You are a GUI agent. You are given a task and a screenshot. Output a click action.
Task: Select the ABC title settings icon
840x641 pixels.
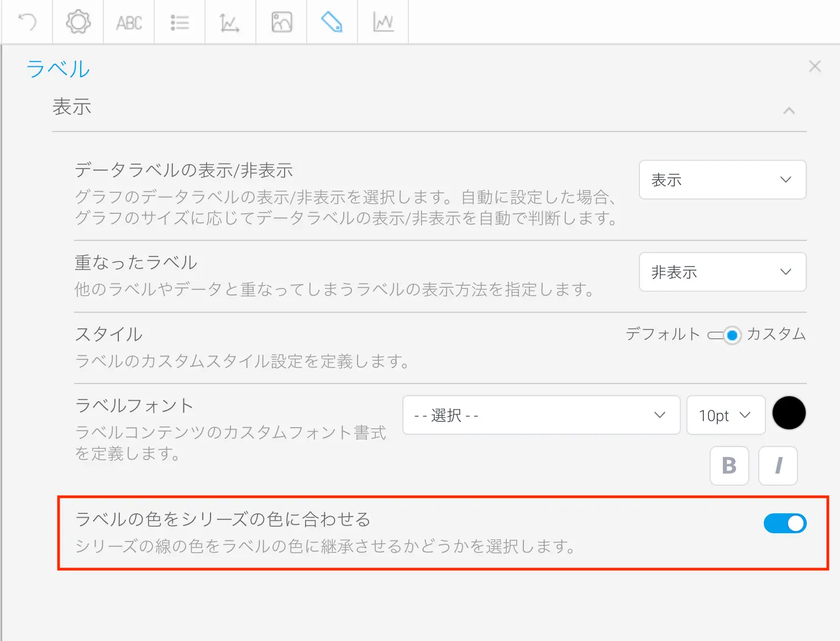(129, 23)
